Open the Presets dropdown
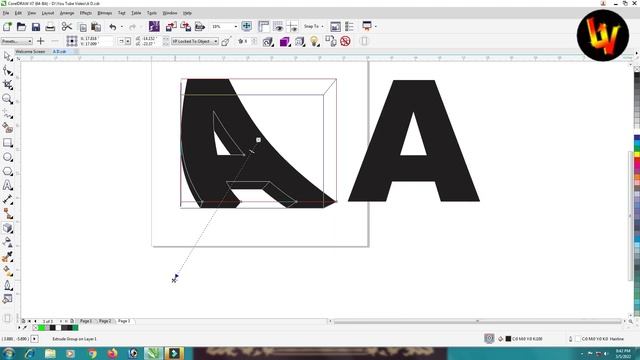This screenshot has width=640, height=360. (16, 41)
